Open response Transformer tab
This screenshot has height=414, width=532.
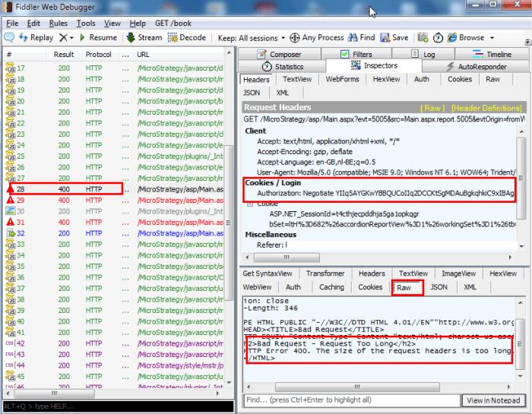point(325,273)
